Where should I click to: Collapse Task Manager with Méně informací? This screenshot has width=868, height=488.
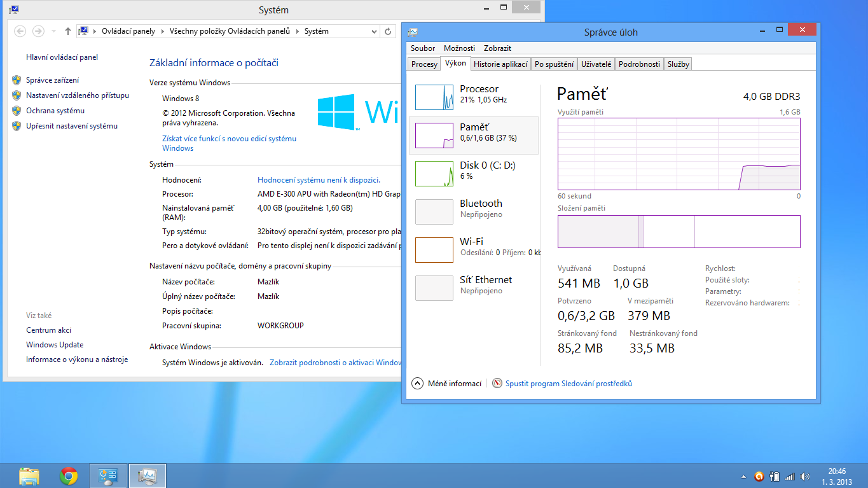pos(446,384)
